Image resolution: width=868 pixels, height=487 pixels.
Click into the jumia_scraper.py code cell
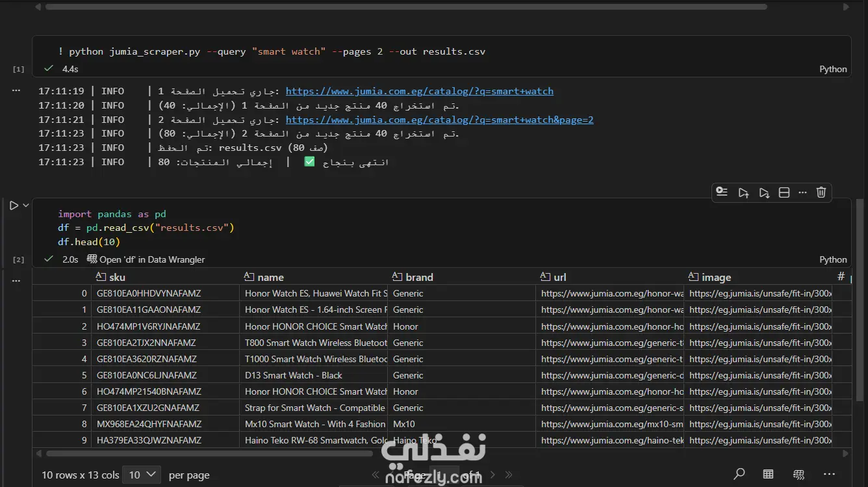(x=442, y=51)
